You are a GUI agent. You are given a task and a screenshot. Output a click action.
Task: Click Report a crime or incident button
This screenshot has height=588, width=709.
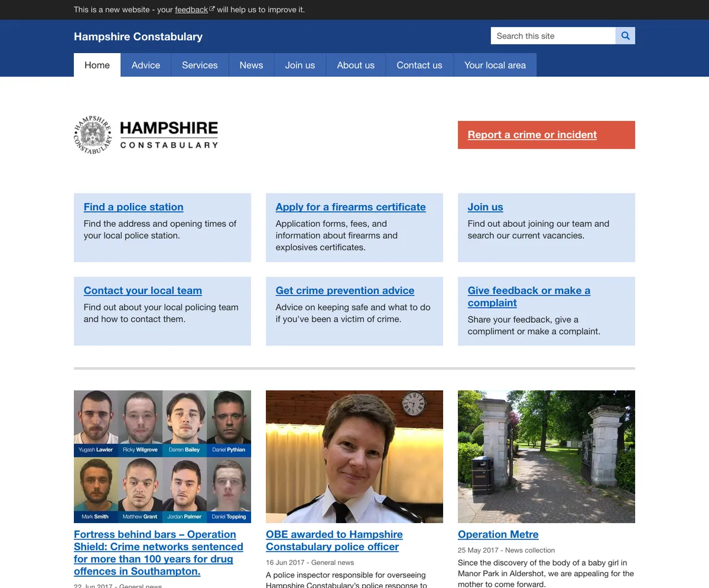click(x=547, y=135)
